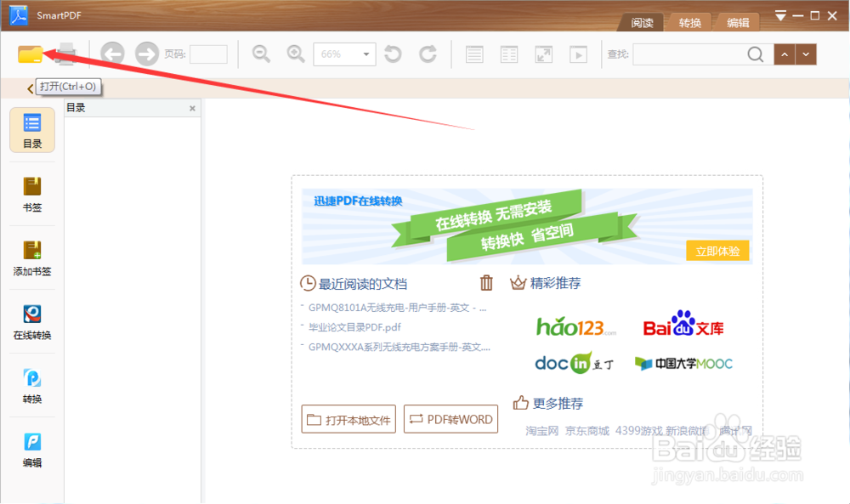The height and width of the screenshot is (504, 850).
Task: Open the 中国大学MOOC recommended site
Action: (x=683, y=363)
